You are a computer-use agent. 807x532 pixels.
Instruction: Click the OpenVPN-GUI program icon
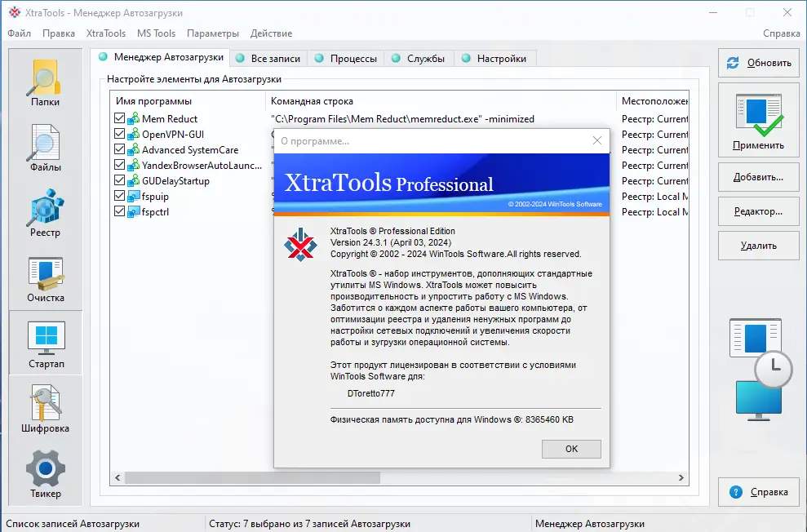coord(133,135)
